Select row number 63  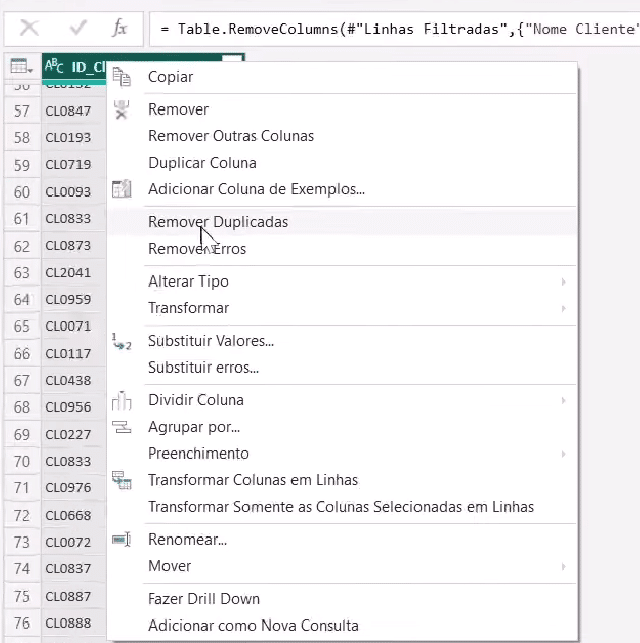22,273
